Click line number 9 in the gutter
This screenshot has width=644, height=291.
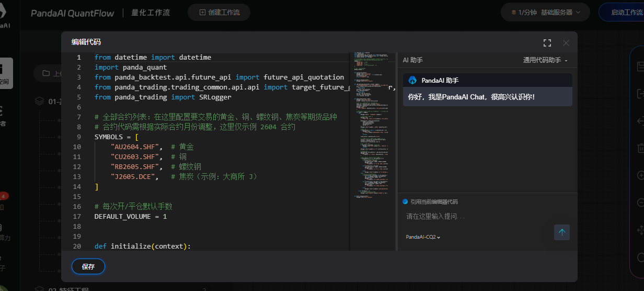tap(78, 137)
